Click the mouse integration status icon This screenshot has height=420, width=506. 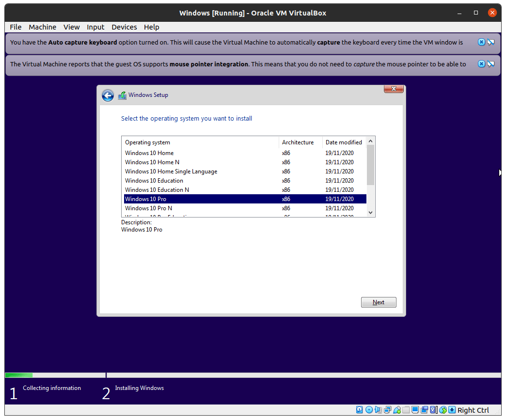pyautogui.click(x=443, y=410)
